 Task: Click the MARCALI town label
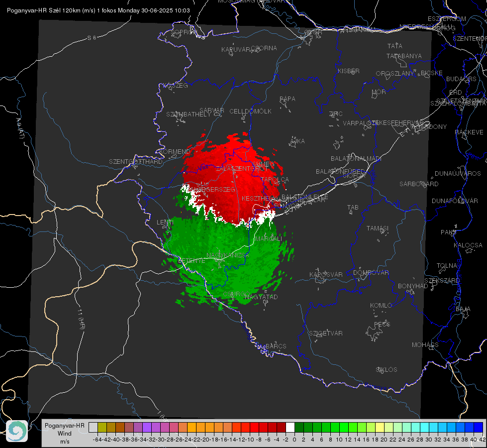coord(269,239)
